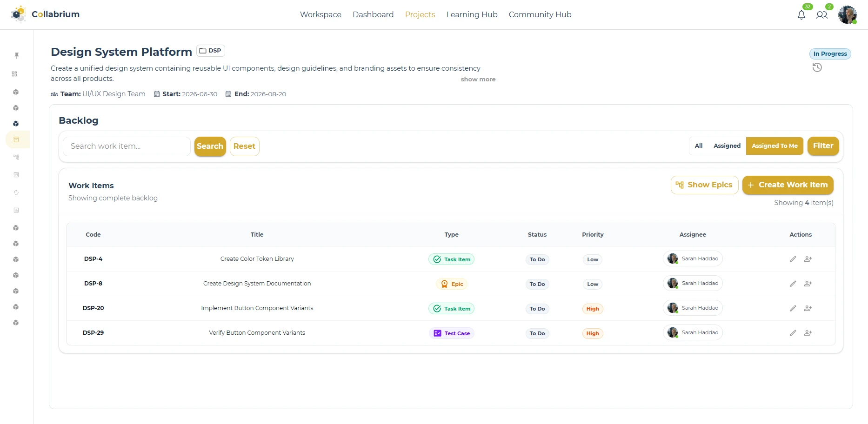Viewport: 868px width, 424px height.
Task: Assign user icon for DSP-4 row
Action: [808, 259]
